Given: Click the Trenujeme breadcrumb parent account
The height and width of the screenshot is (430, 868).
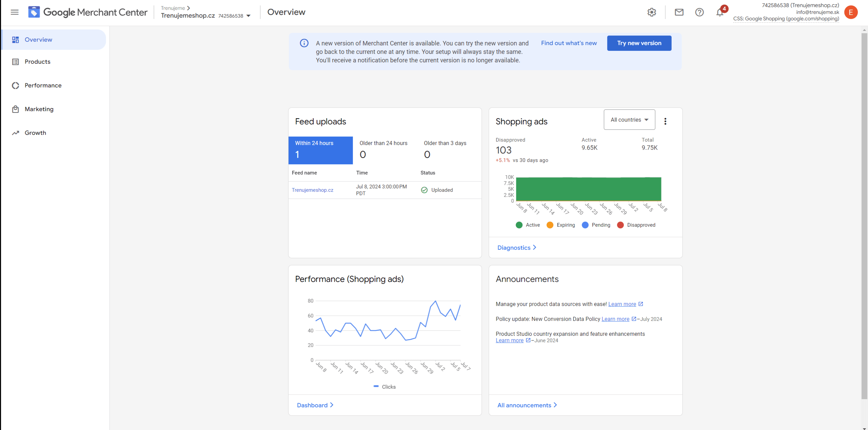Looking at the screenshot, I should pos(173,8).
